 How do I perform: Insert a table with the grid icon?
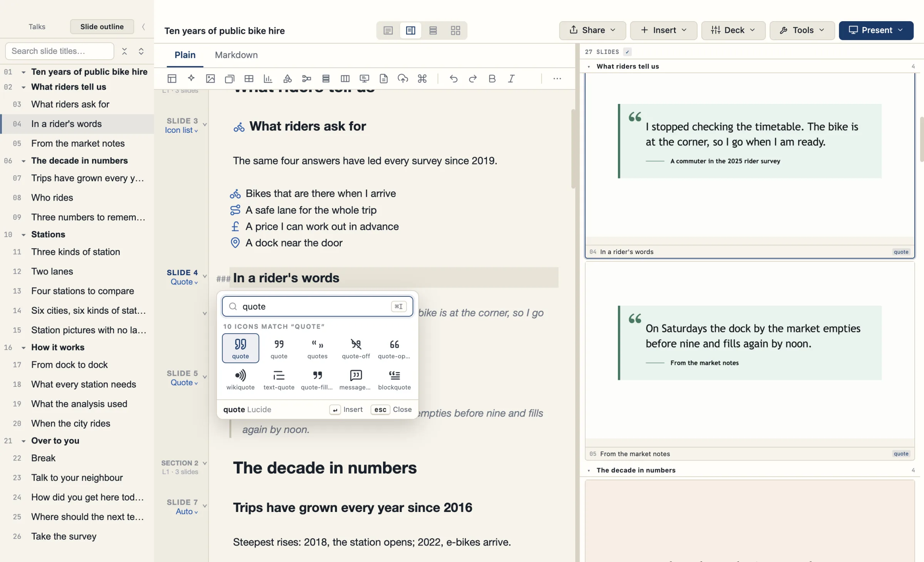tap(249, 79)
